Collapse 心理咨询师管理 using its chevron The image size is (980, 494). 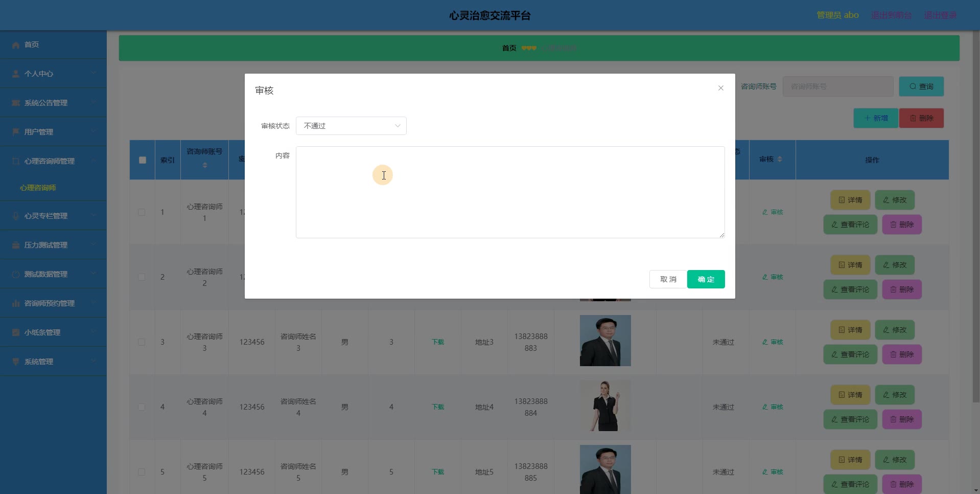pos(94,161)
